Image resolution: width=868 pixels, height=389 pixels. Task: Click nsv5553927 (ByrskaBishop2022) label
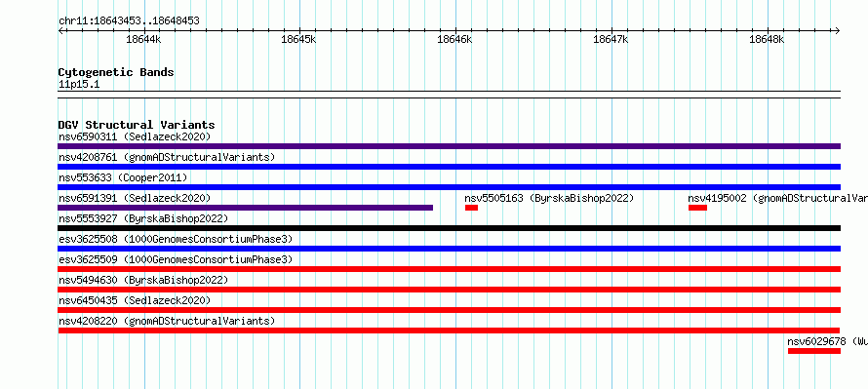pos(143,218)
